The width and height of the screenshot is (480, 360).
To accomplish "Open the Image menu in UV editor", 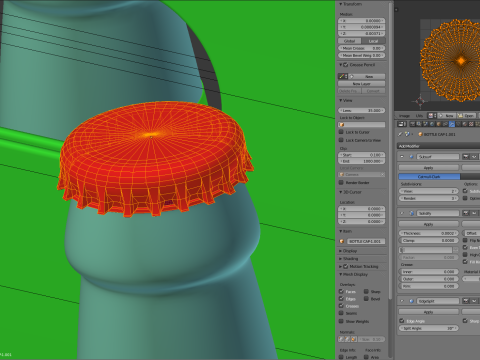I will [x=405, y=116].
